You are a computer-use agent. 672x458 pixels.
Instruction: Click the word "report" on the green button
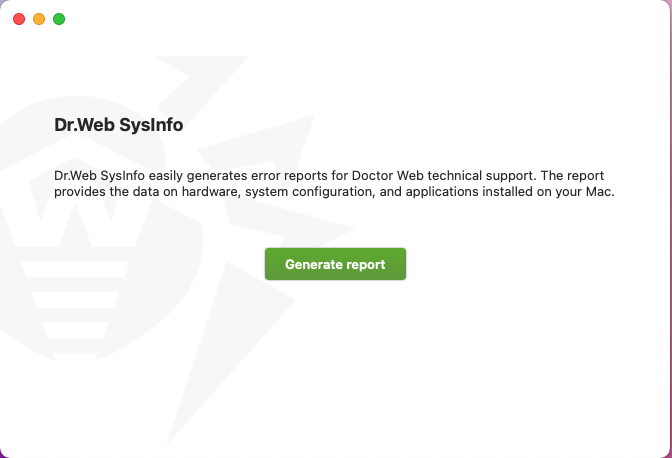point(366,265)
